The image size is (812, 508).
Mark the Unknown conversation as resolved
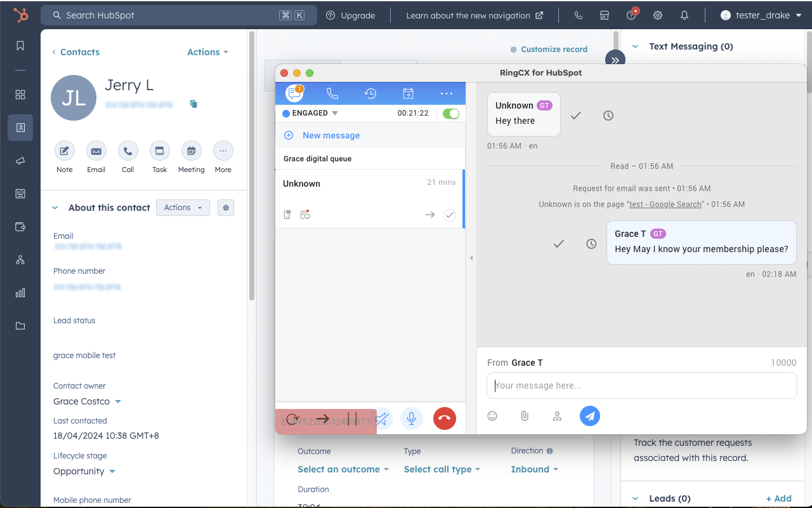tap(450, 215)
